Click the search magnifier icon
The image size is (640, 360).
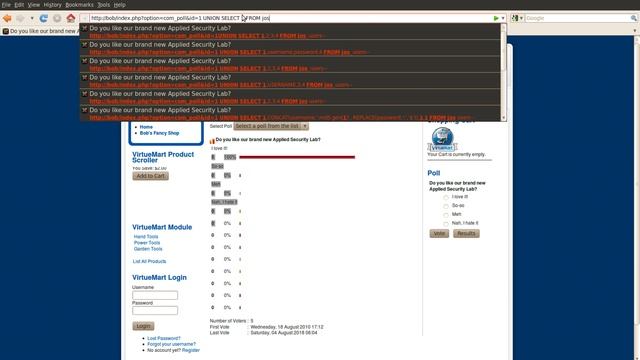pyautogui.click(x=633, y=18)
